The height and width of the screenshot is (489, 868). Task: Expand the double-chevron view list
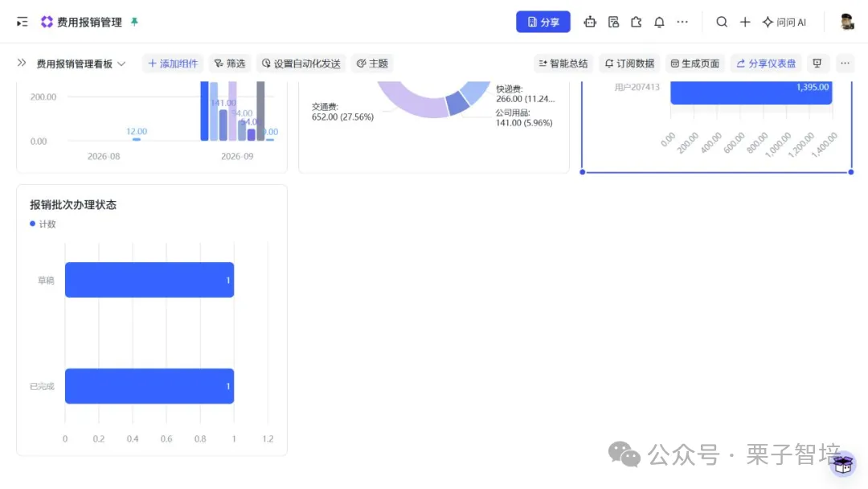(x=22, y=63)
